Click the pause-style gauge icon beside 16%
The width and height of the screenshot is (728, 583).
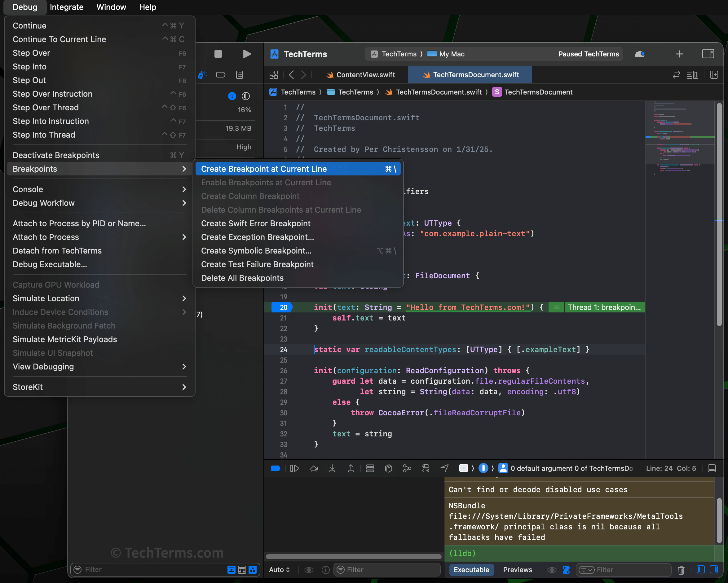point(246,96)
